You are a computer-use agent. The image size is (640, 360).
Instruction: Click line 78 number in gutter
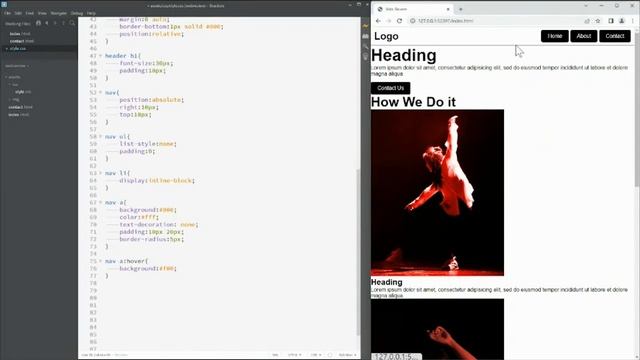click(x=93, y=283)
